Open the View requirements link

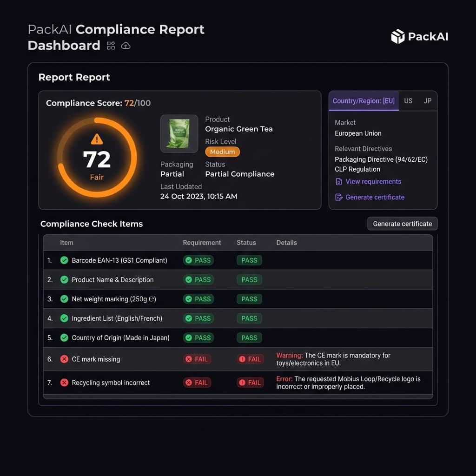point(373,182)
